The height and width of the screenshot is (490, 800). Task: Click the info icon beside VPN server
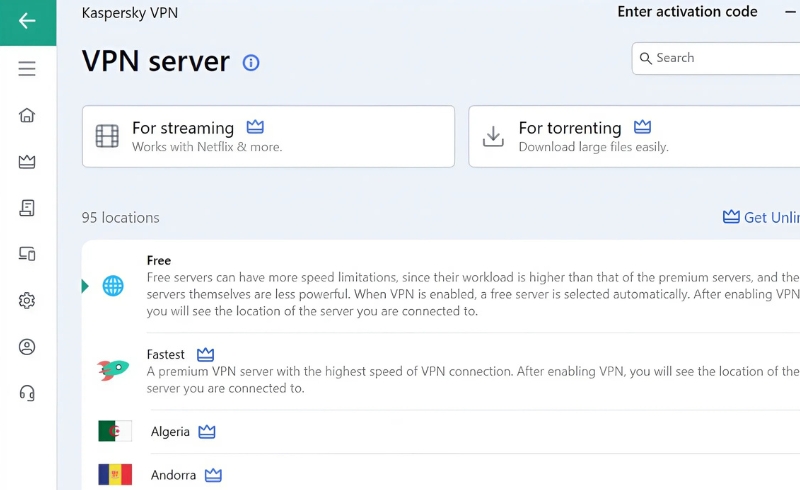pyautogui.click(x=251, y=63)
